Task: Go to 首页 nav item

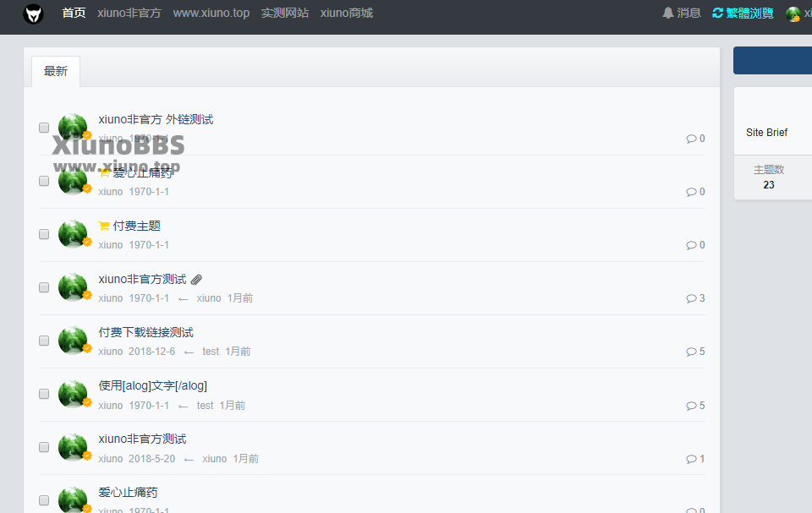Action: click(74, 13)
